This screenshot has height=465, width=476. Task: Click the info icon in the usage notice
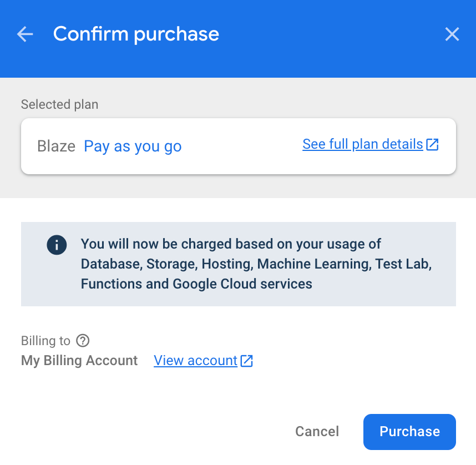click(57, 245)
